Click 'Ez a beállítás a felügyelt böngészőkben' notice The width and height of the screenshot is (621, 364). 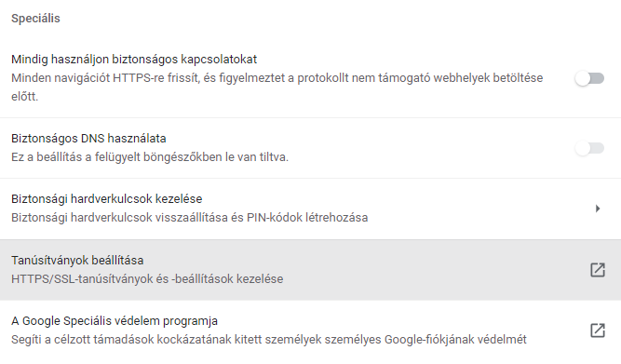point(150,157)
